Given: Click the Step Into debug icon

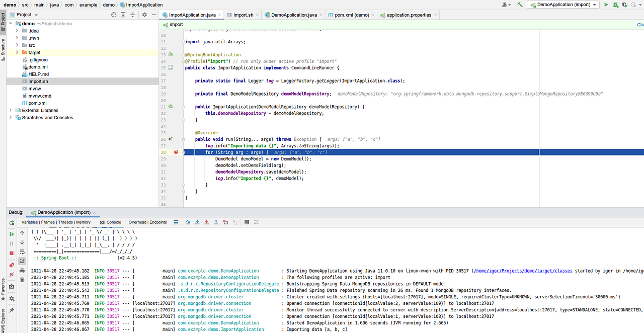Looking at the screenshot, I should tap(197, 222).
